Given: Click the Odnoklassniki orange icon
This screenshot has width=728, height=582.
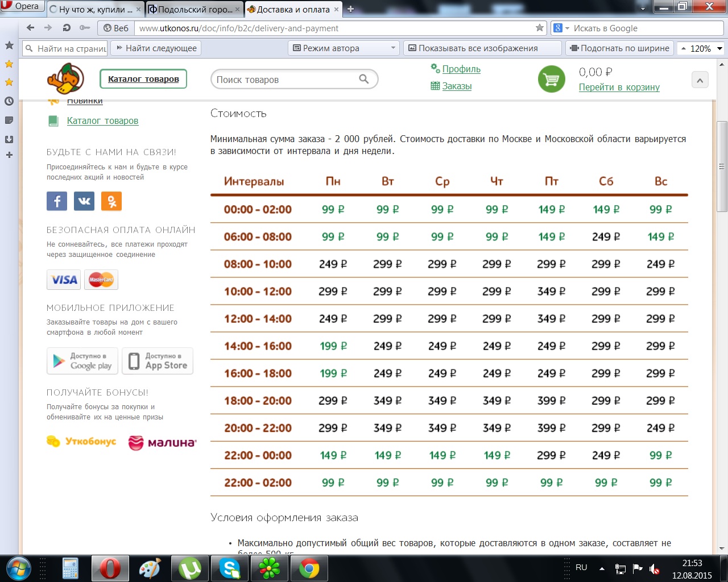Looking at the screenshot, I should pos(111,201).
